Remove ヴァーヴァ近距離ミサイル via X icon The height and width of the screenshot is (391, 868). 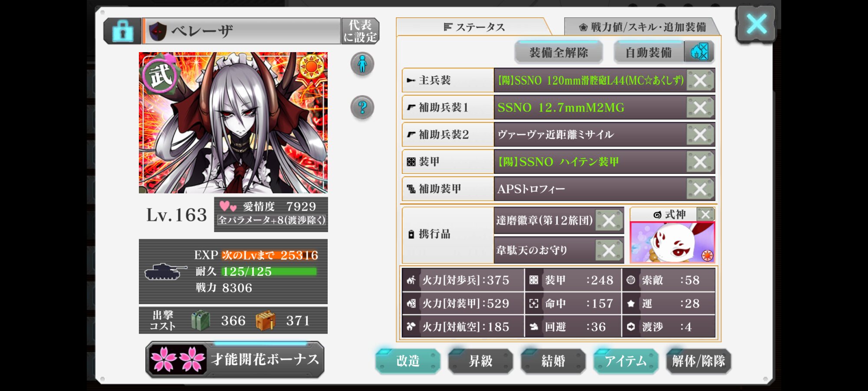(x=700, y=135)
